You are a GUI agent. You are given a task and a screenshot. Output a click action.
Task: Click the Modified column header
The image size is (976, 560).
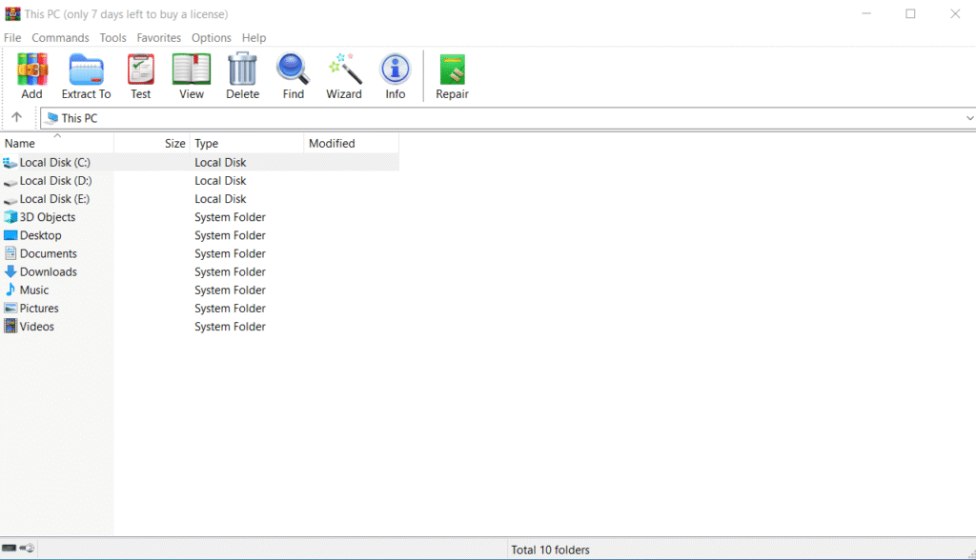point(332,143)
